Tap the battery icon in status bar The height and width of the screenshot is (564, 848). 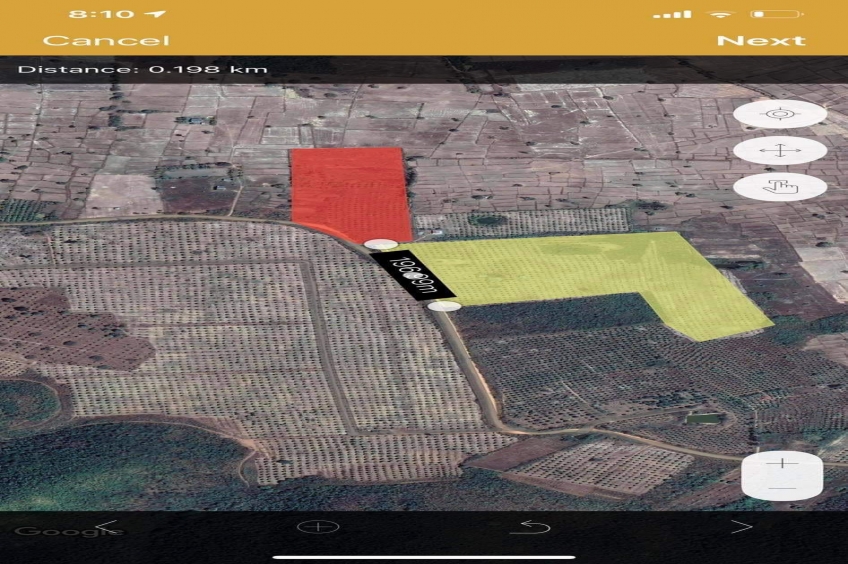(777, 14)
